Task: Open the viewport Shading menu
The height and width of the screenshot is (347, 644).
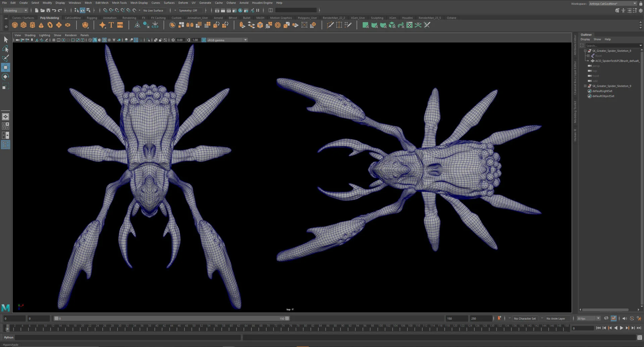Action: [x=30, y=35]
